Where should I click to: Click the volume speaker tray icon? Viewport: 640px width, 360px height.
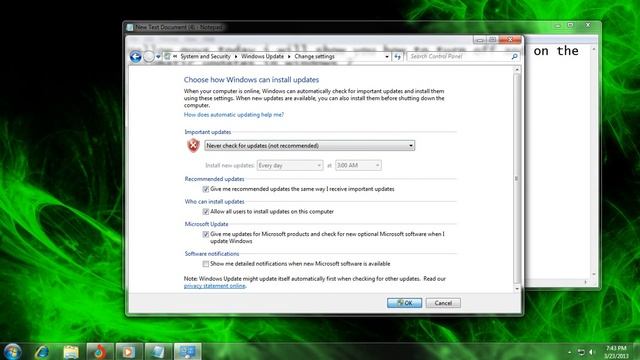pos(592,352)
